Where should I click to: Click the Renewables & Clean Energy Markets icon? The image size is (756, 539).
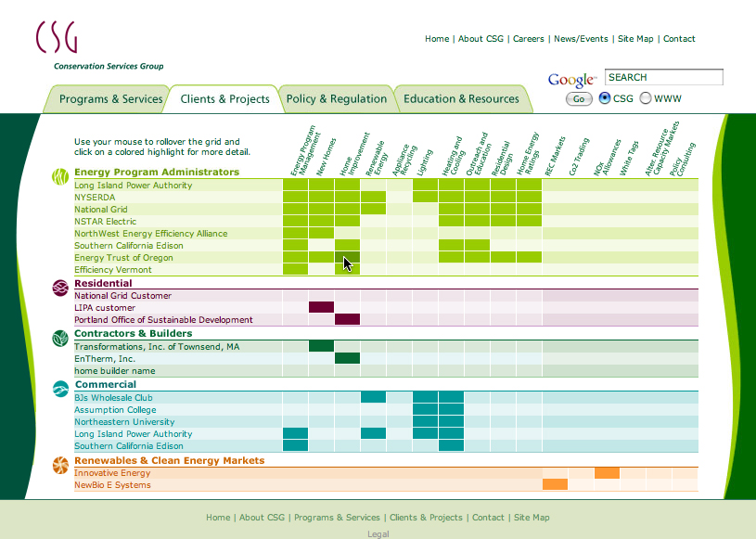(x=60, y=465)
